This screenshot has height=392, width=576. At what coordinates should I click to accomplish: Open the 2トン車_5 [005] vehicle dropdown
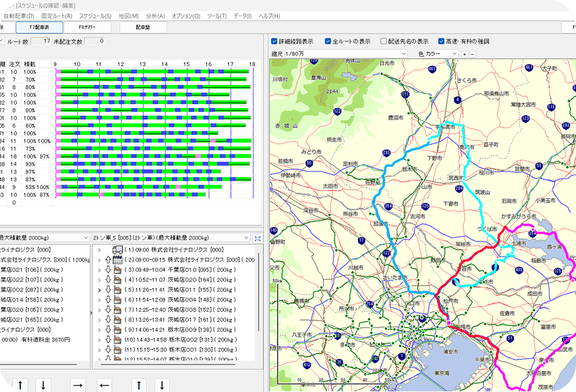pos(171,238)
